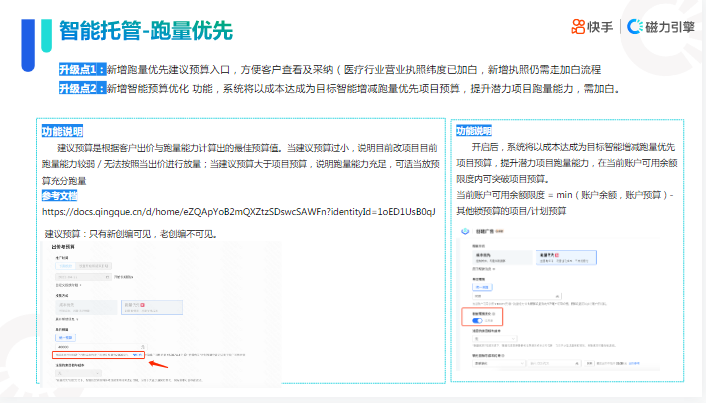
Task: Click the blue cloud logo atop the right screenshot
Action: tap(465, 231)
